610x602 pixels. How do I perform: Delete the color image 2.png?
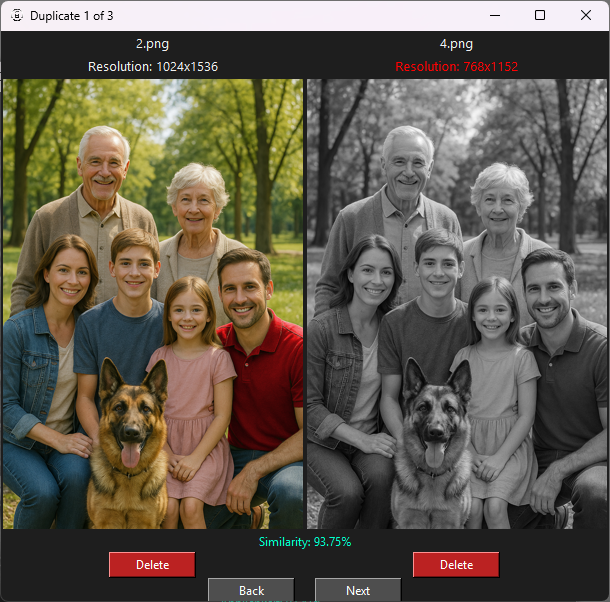pos(152,565)
